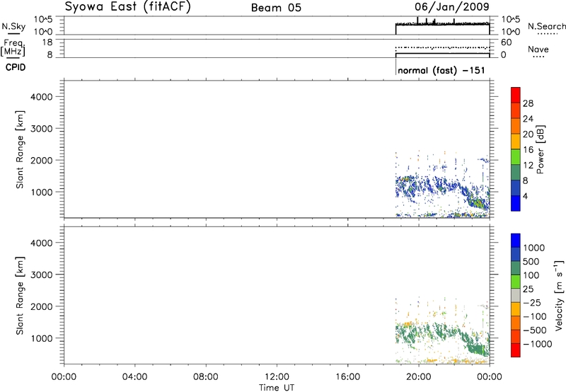Image resolution: width=566 pixels, height=392 pixels.
Task: Click the bright blue top velocity swatch
Action: click(x=516, y=241)
